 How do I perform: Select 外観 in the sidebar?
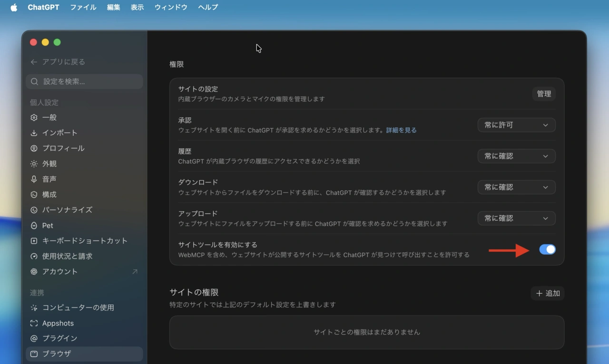pyautogui.click(x=84, y=163)
